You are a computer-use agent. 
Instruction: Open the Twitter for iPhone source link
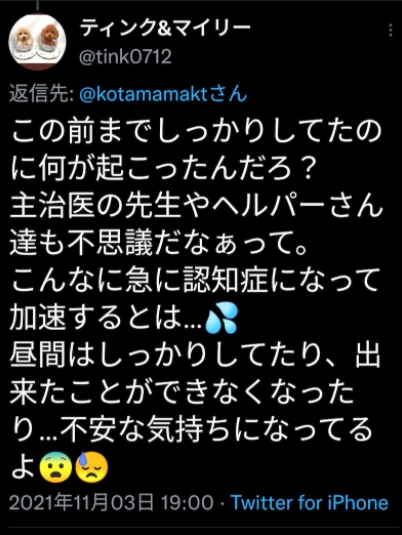pyautogui.click(x=310, y=503)
